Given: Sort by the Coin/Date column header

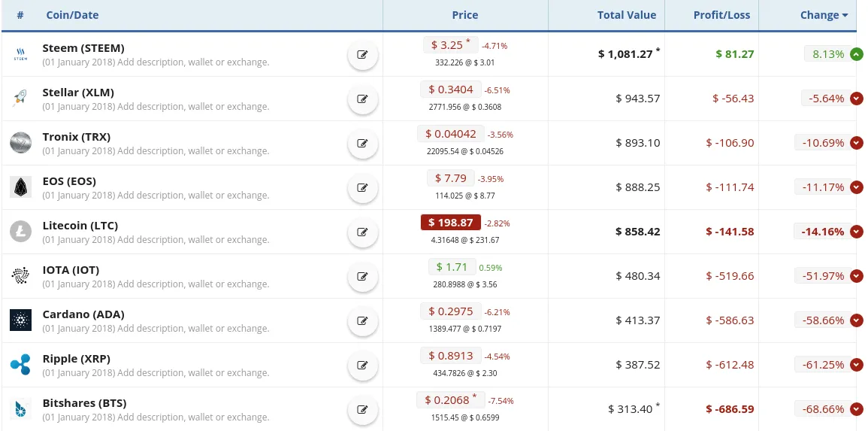Looking at the screenshot, I should (x=72, y=15).
